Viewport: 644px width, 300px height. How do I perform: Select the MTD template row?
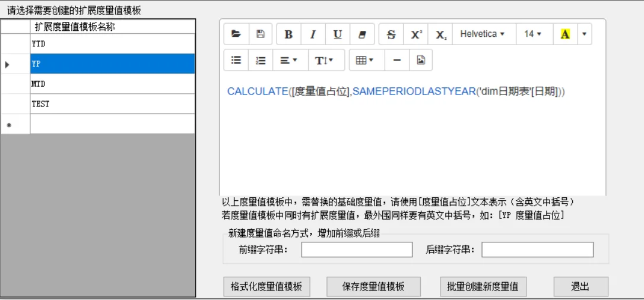point(113,84)
